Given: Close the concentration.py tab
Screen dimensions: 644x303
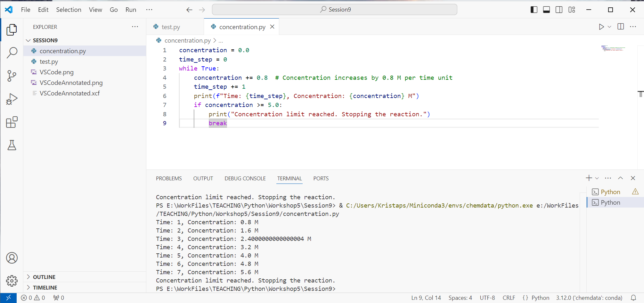Looking at the screenshot, I should (x=272, y=27).
